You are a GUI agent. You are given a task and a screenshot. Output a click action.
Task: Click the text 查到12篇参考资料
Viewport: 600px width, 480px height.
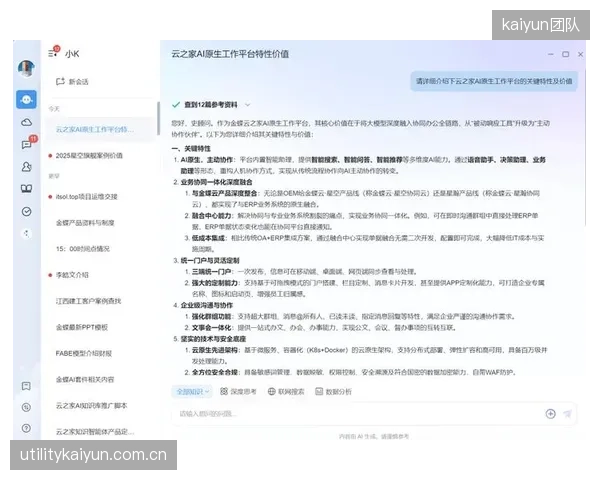211,104
